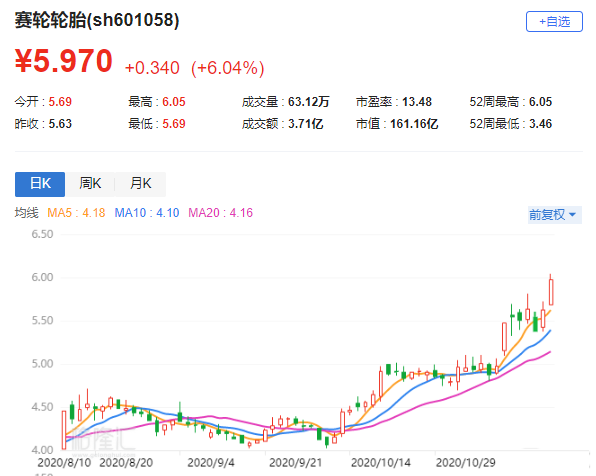Image resolution: width=596 pixels, height=476 pixels.
Task: Click the 成交额 value 3.71亿
Action: coord(306,124)
